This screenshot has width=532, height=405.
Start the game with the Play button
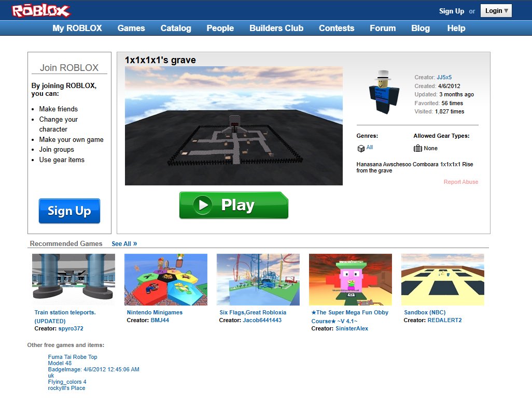(234, 206)
